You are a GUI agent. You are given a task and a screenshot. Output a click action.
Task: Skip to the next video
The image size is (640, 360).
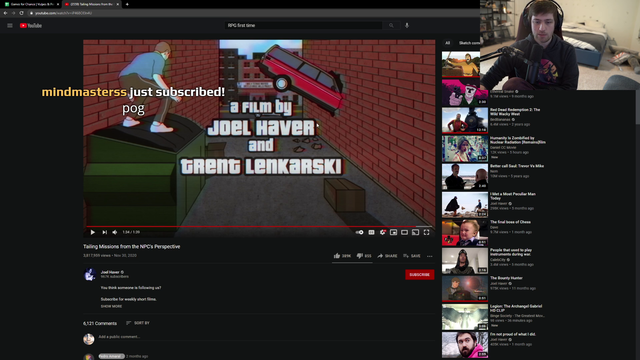point(104,232)
